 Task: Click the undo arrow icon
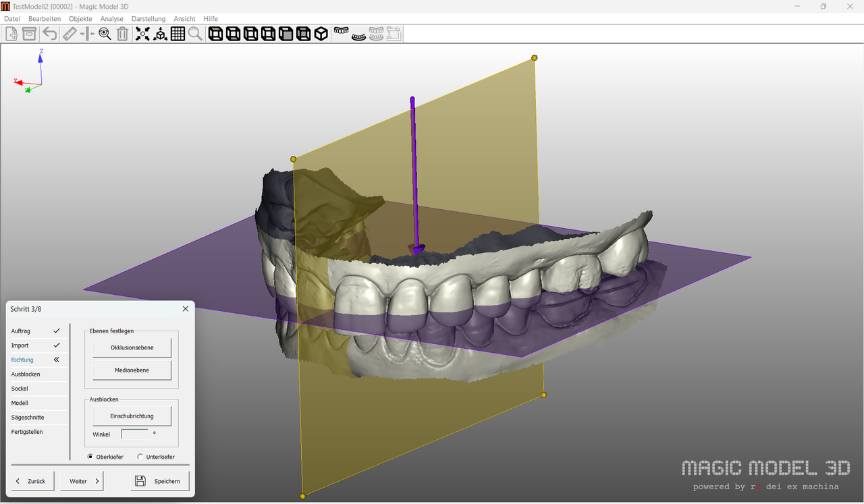click(50, 34)
